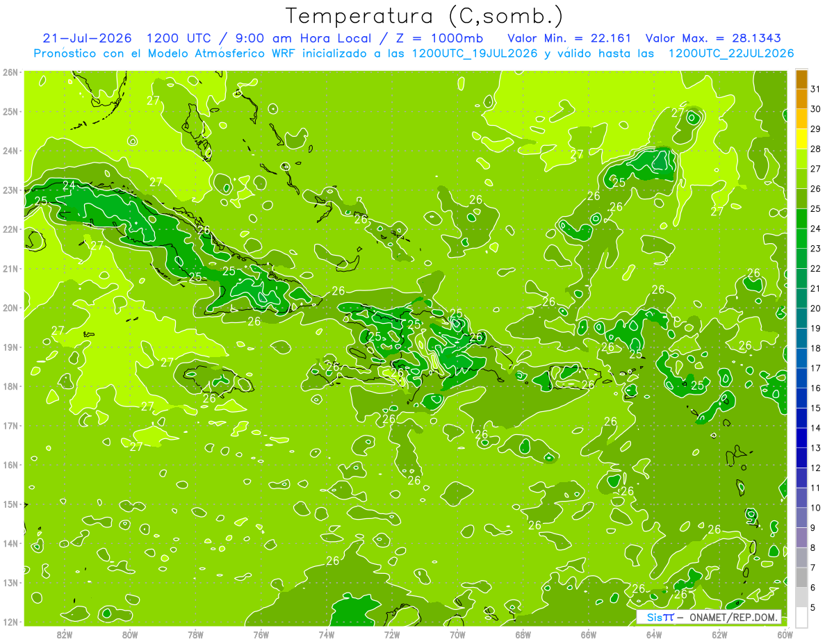The width and height of the screenshot is (834, 644).
Task: Click the '24' contour label over western Cuba
Action: pyautogui.click(x=69, y=185)
